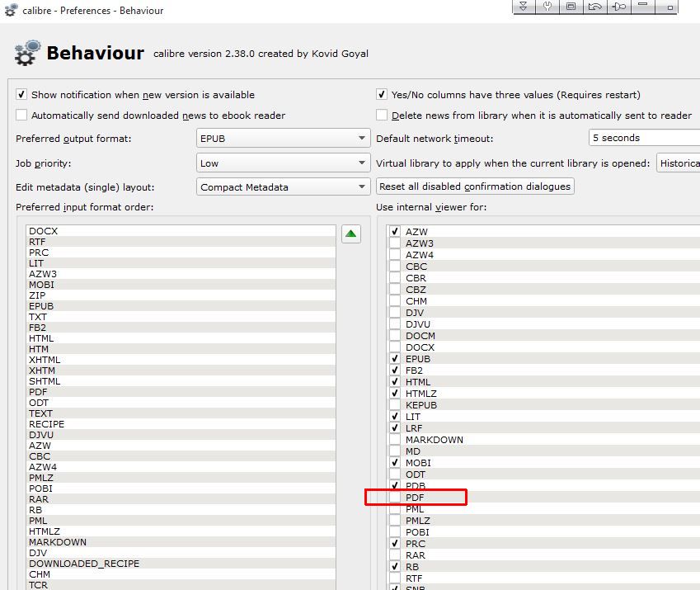Screen dimensions: 700x590
Task: Select ODT in input format order list
Action: pyautogui.click(x=181, y=403)
